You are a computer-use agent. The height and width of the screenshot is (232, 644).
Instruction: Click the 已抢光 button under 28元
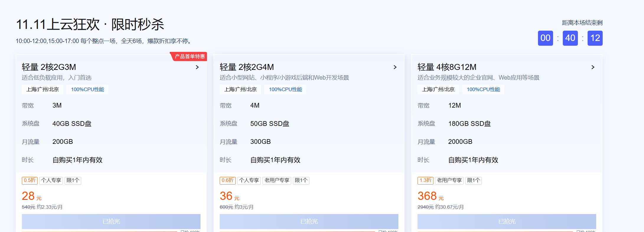111,221
